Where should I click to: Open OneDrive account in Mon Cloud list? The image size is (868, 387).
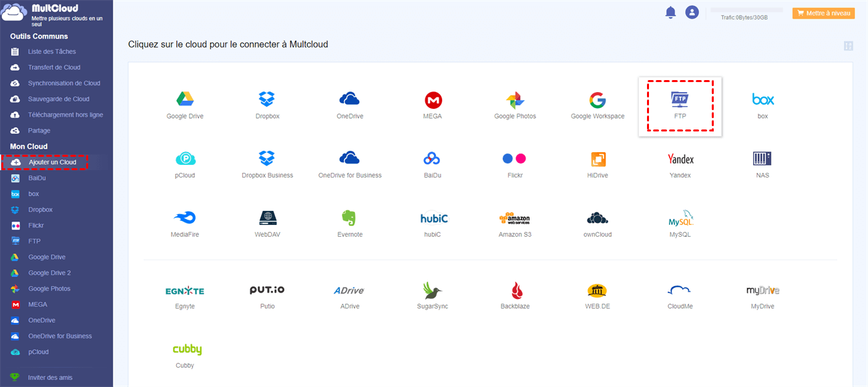pos(41,320)
